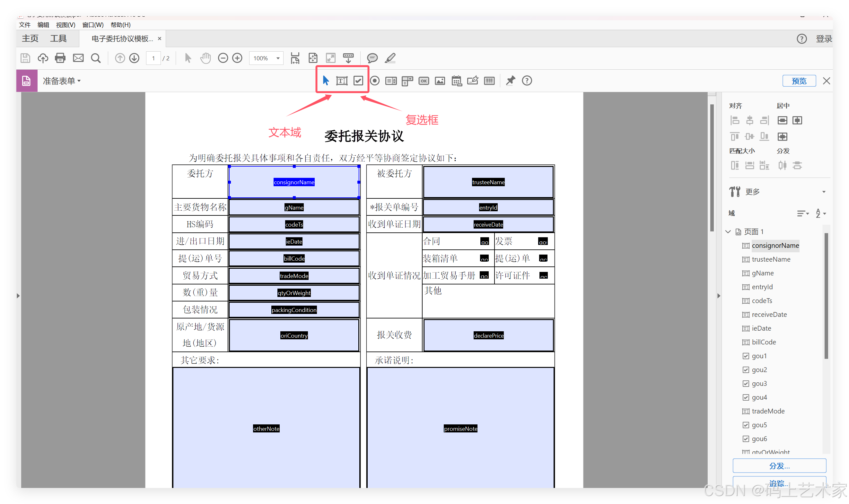Viewport: 849px width, 504px height.
Task: Select the hand pan tool
Action: 205,58
